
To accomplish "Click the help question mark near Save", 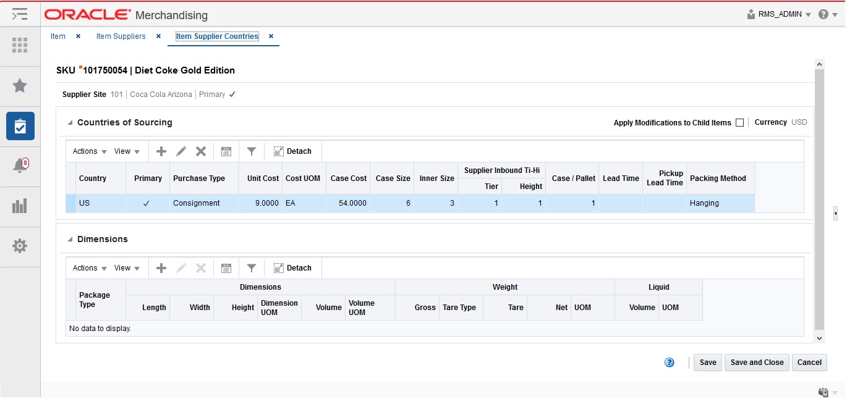I will [x=669, y=363].
